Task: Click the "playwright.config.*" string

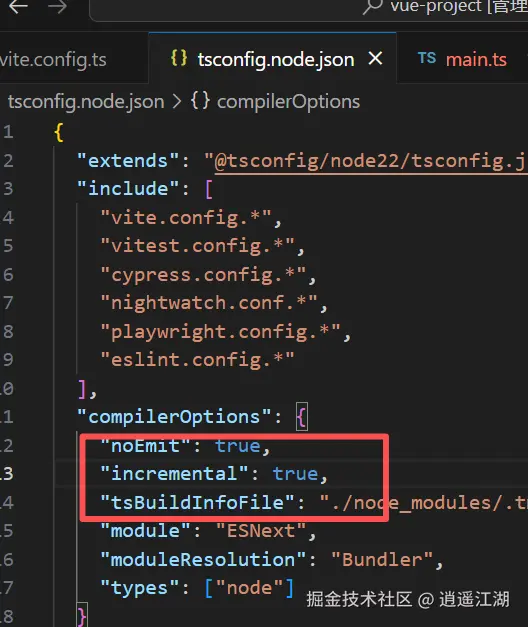Action: pyautogui.click(x=220, y=332)
